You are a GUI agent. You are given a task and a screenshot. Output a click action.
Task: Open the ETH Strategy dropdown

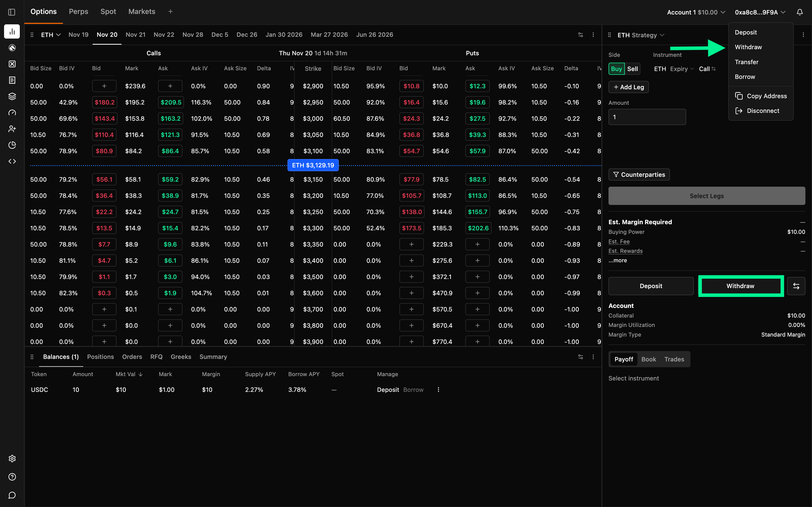(x=641, y=35)
